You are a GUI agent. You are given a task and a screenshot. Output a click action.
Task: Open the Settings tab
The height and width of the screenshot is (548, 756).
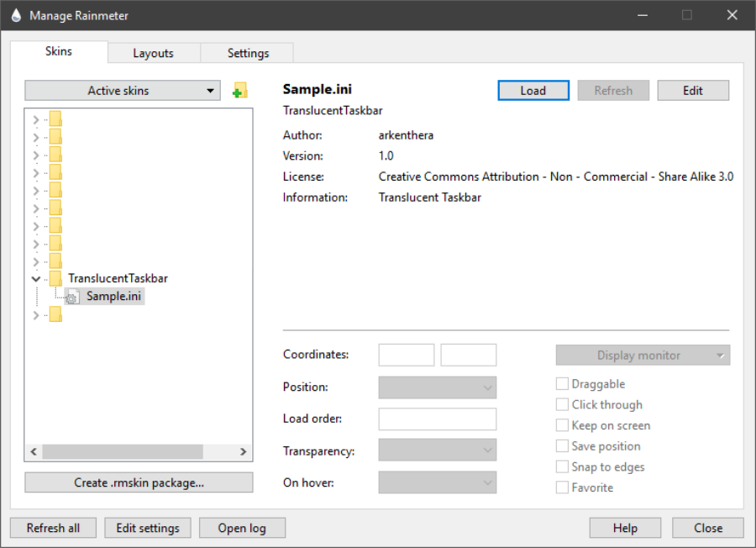248,53
